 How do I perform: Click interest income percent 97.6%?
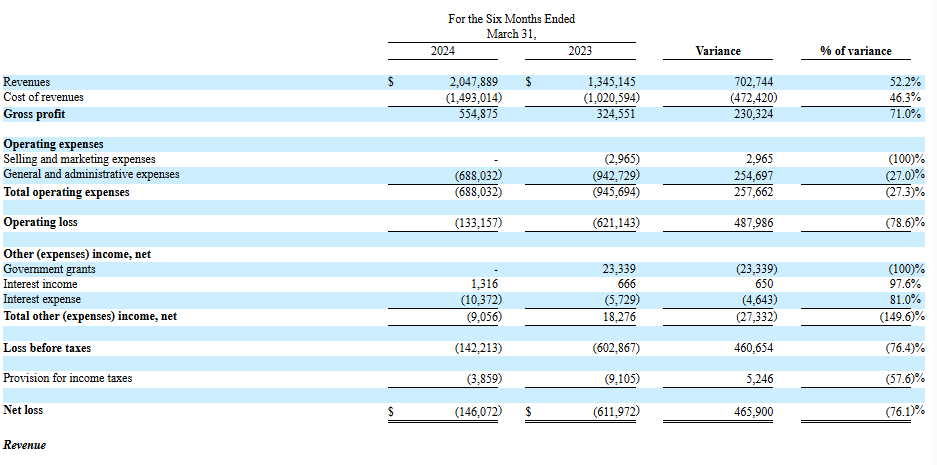pyautogui.click(x=905, y=284)
